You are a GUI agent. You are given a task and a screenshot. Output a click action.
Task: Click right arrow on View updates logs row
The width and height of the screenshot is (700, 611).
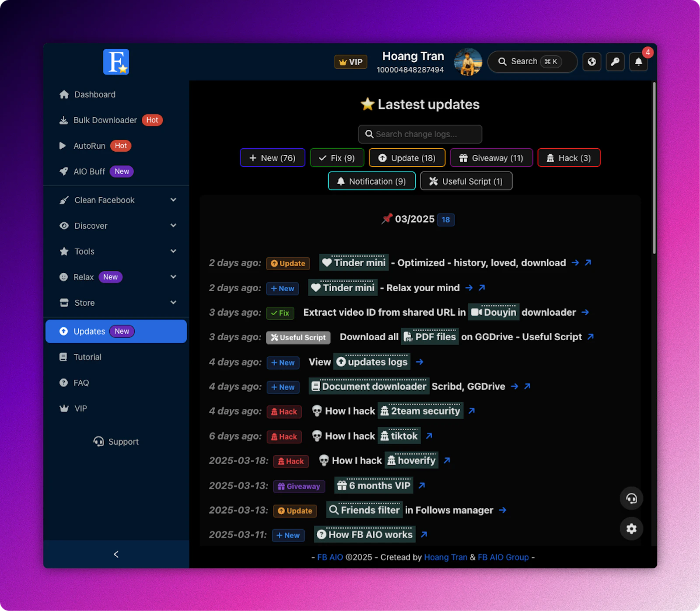(420, 362)
